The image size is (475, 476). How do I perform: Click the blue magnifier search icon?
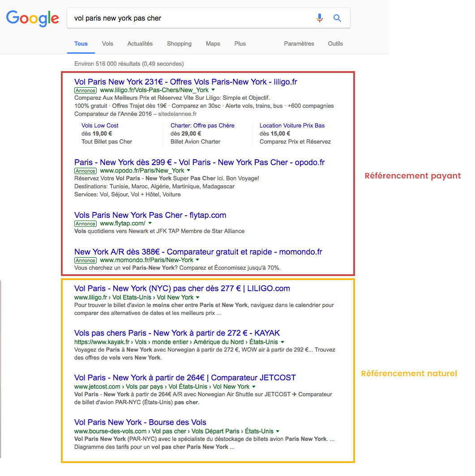tap(337, 18)
